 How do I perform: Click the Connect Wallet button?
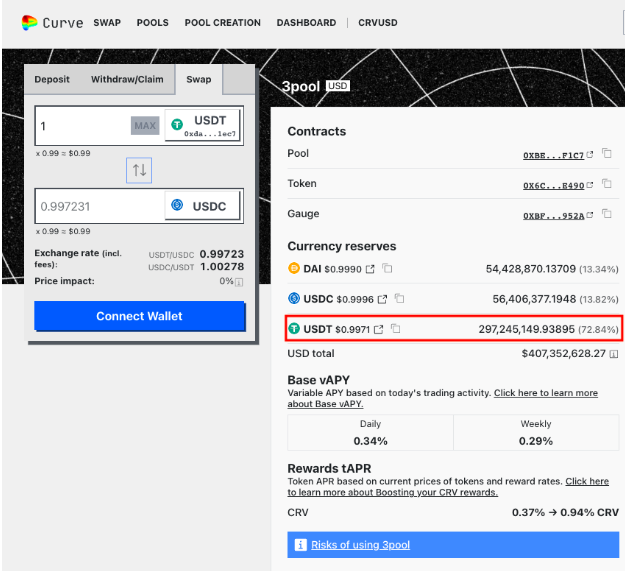click(x=140, y=316)
